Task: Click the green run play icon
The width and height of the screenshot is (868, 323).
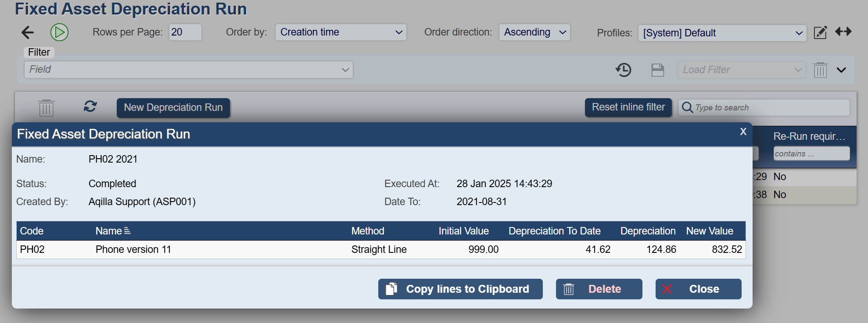Action: point(59,32)
